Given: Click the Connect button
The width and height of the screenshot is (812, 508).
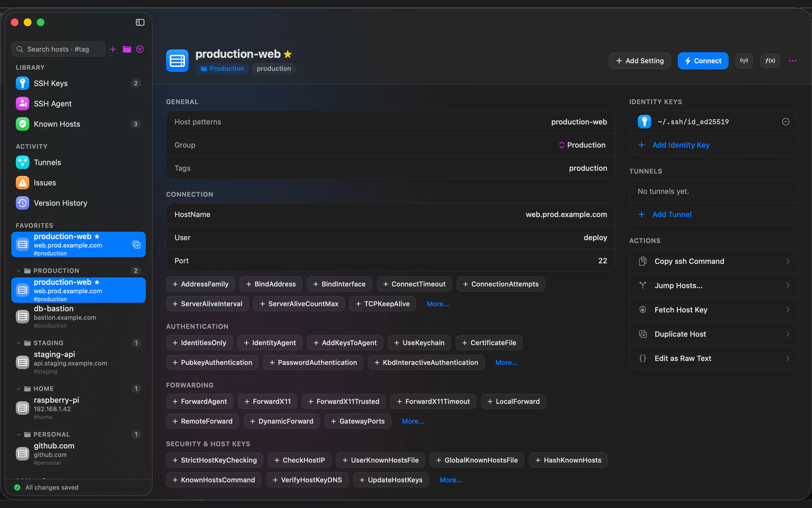Looking at the screenshot, I should (x=703, y=61).
